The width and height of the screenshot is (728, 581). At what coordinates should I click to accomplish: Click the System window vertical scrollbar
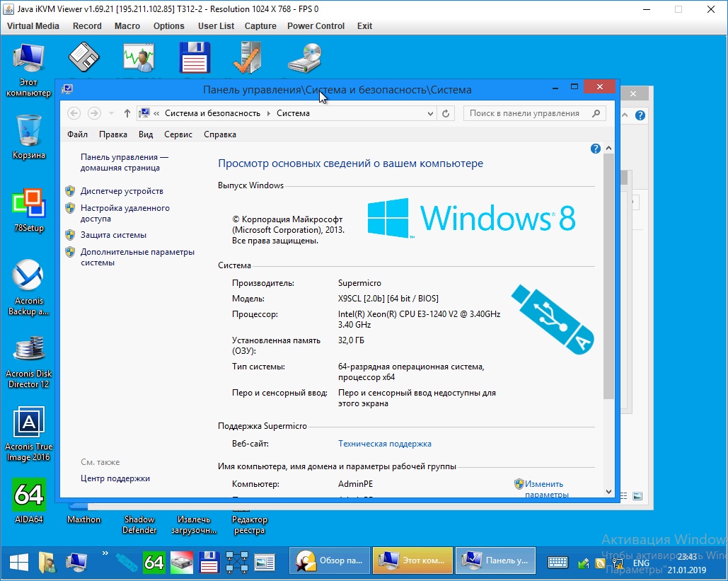[608, 276]
